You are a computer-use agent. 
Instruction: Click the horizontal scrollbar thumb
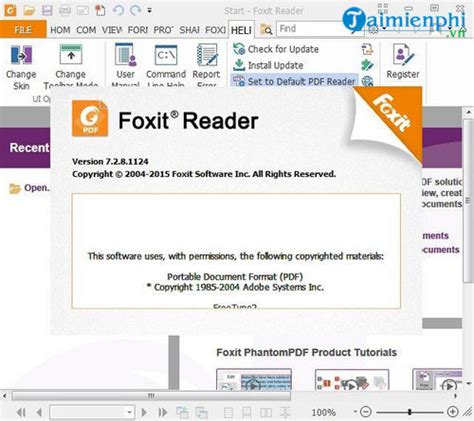(151, 396)
